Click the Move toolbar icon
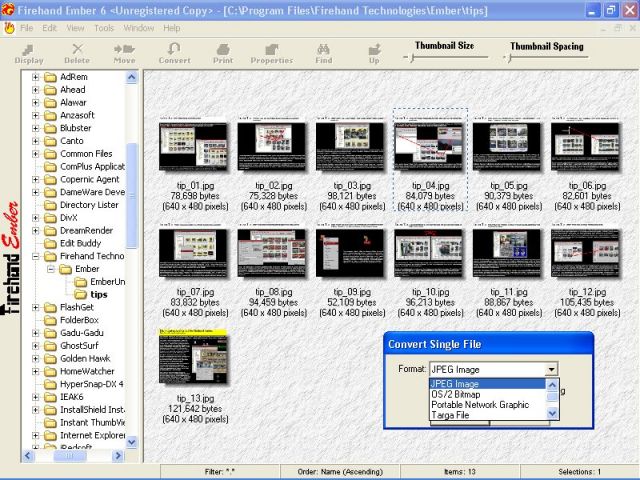Viewport: 640px width, 480px height. 124,54
